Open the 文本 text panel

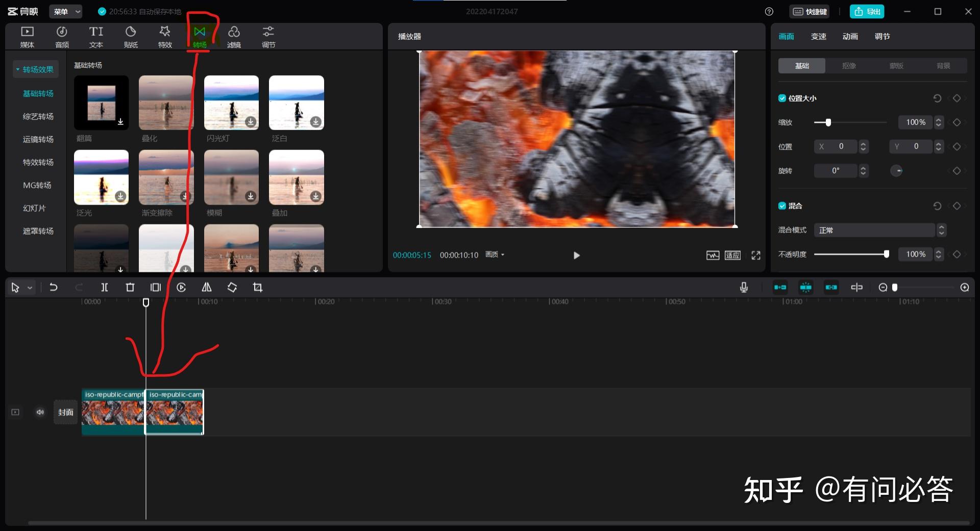click(96, 37)
